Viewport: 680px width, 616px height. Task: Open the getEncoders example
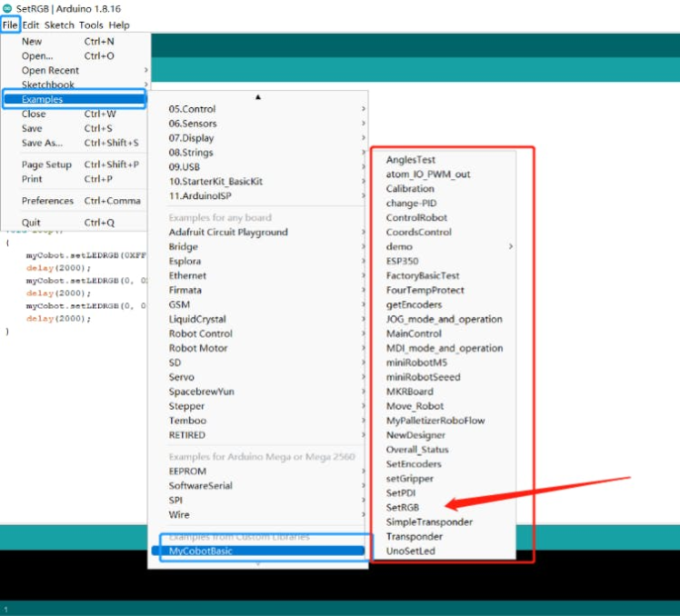[x=444, y=304]
